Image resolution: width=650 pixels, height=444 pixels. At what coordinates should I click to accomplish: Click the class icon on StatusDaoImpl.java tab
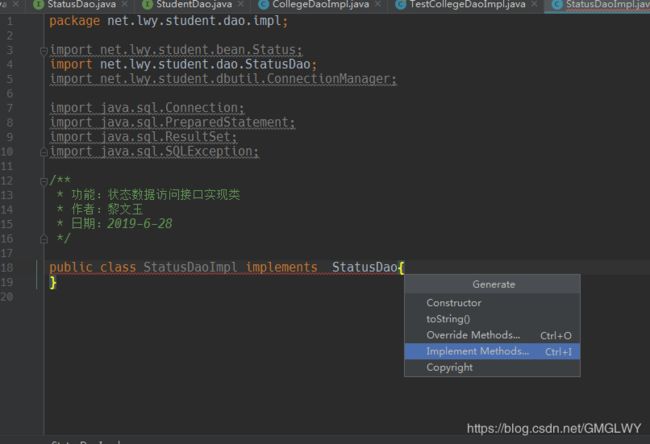558,5
